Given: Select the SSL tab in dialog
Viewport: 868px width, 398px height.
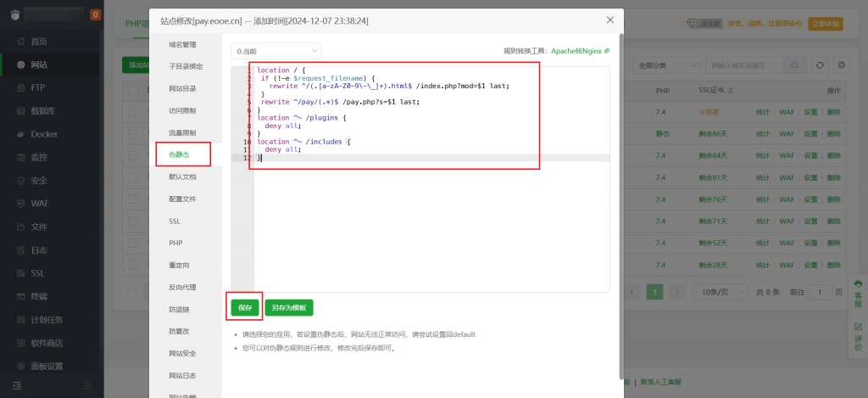Looking at the screenshot, I should click(x=175, y=221).
